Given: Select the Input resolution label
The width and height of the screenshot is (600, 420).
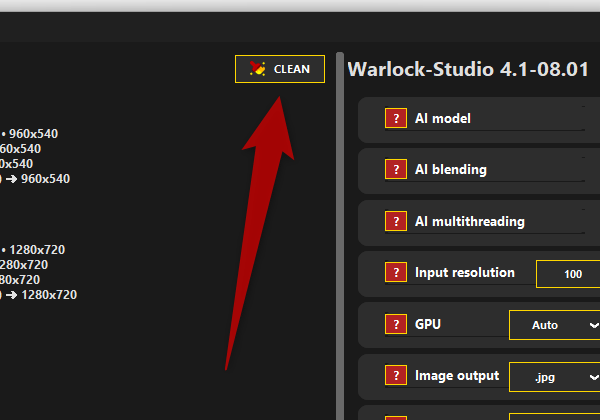Looking at the screenshot, I should pyautogui.click(x=465, y=273).
